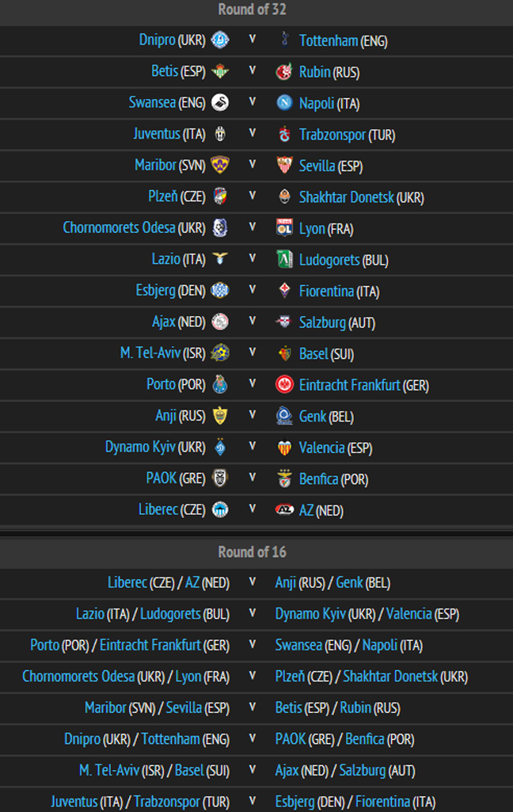
Task: Click the Porto club crest icon
Action: coord(219,384)
